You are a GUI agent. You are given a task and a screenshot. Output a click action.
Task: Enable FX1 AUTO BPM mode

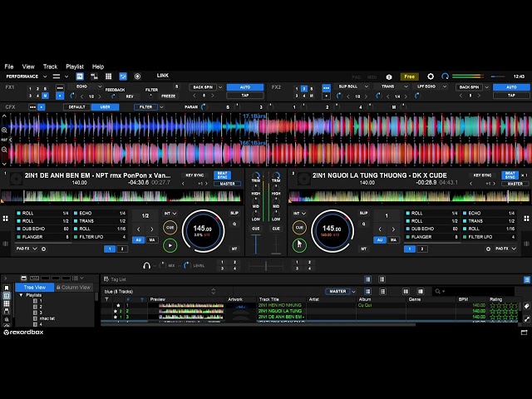pyautogui.click(x=245, y=87)
